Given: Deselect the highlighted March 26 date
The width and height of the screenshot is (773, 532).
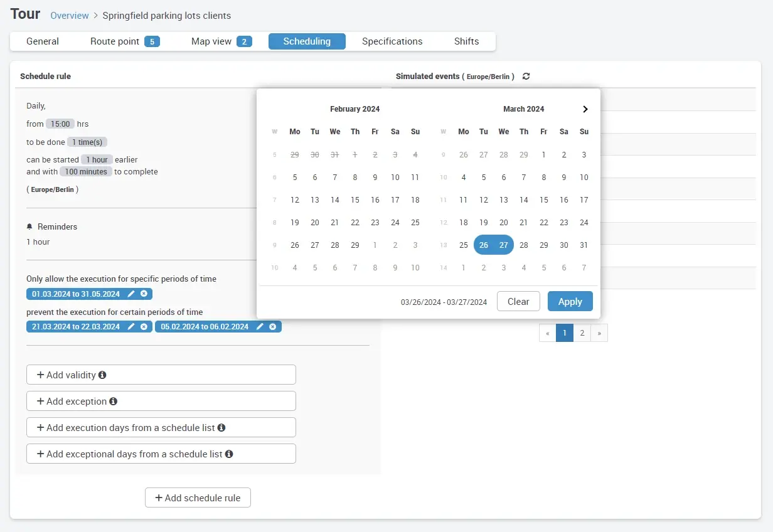Looking at the screenshot, I should click(x=483, y=245).
